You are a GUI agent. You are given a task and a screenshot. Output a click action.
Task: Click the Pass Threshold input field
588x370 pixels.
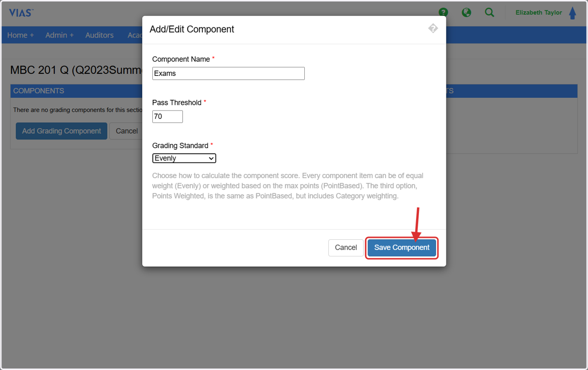(168, 116)
